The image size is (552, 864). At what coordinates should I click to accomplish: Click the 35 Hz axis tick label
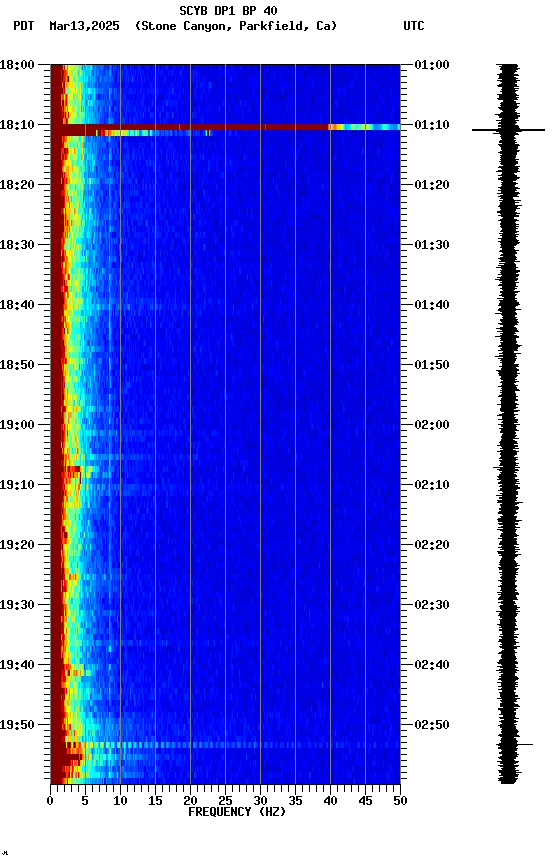295,801
